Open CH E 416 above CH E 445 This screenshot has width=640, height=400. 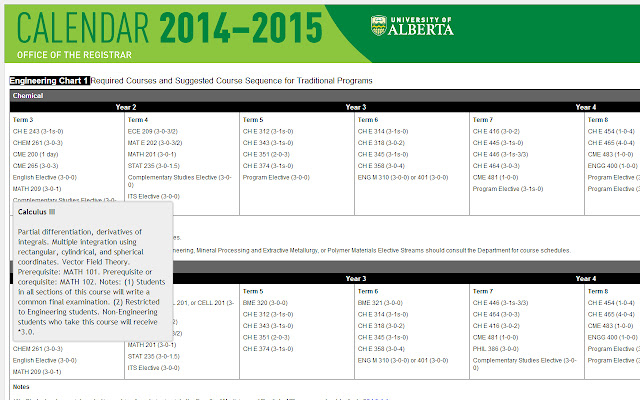point(496,131)
